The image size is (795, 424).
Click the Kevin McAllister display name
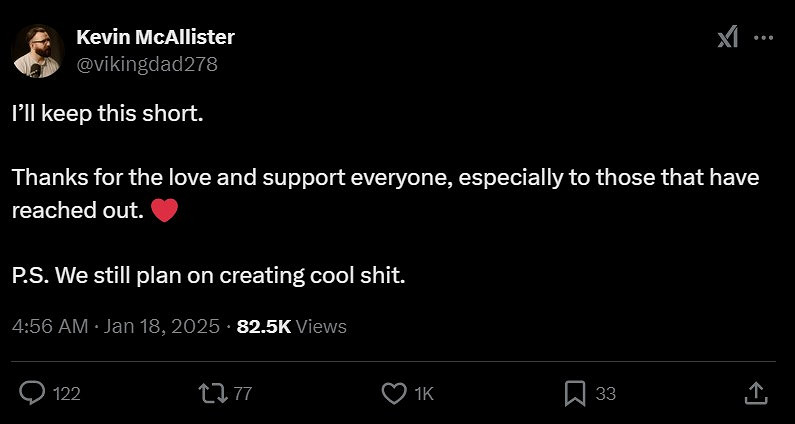coord(155,37)
